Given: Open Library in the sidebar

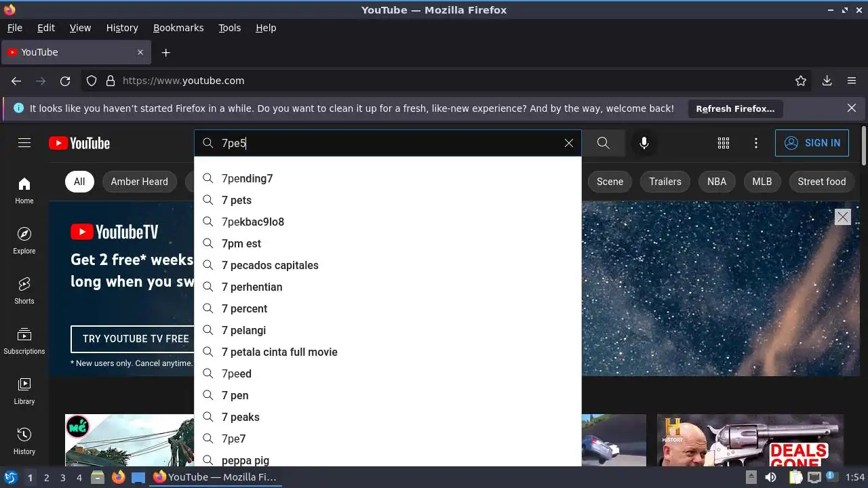Looking at the screenshot, I should tap(24, 391).
